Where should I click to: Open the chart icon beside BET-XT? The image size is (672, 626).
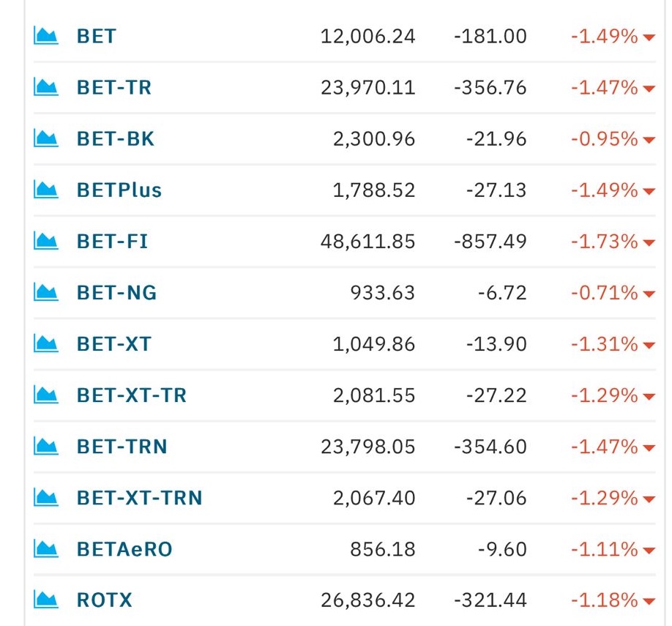pos(46,344)
